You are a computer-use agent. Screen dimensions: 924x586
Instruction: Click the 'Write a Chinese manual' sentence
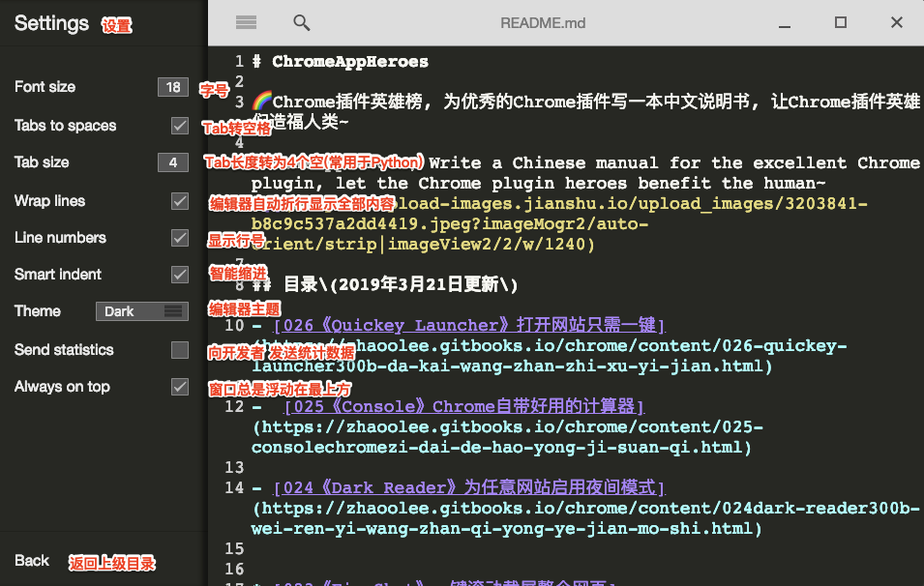[585, 173]
